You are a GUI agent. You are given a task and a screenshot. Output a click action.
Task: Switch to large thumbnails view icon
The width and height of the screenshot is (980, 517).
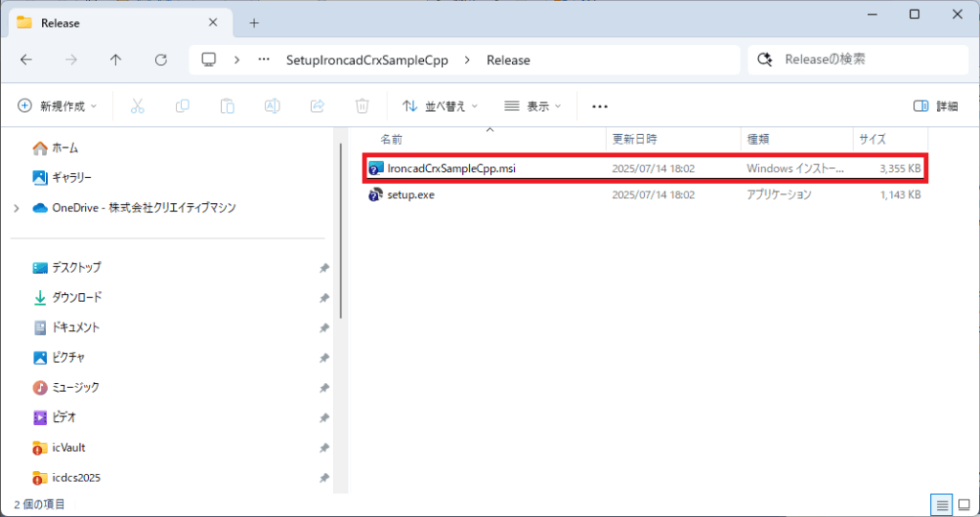tap(964, 504)
